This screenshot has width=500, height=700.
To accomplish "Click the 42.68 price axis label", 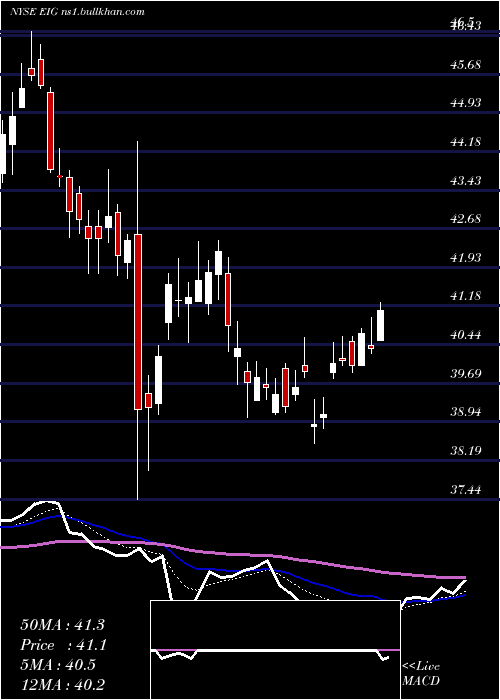I will pyautogui.click(x=466, y=219).
